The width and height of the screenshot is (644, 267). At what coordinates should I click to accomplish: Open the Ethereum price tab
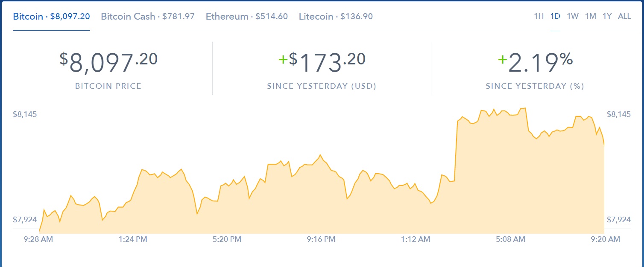click(x=246, y=17)
